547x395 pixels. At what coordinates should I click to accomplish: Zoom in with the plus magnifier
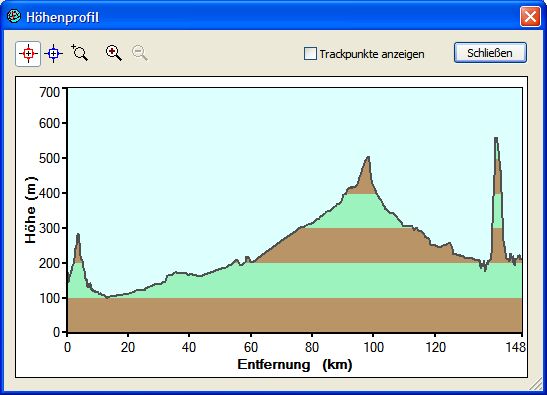[114, 53]
